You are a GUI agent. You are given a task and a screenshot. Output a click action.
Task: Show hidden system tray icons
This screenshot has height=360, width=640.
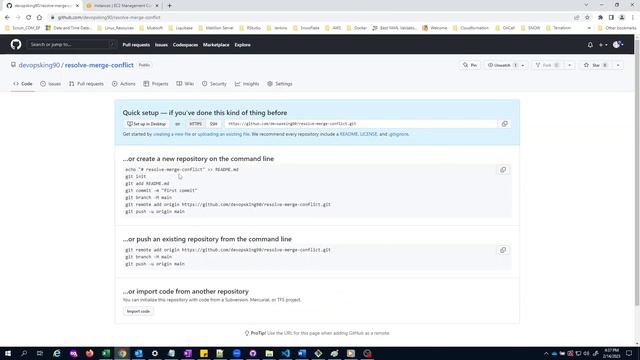click(x=546, y=353)
